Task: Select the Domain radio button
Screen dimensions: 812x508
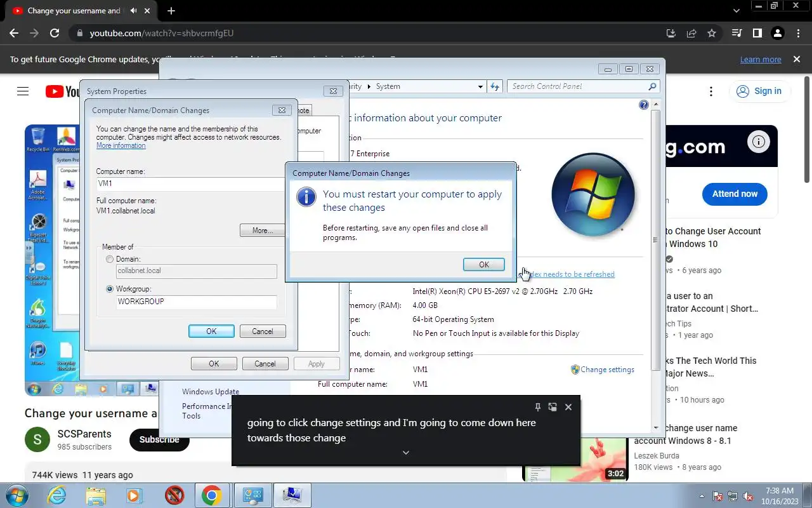Action: pos(110,259)
